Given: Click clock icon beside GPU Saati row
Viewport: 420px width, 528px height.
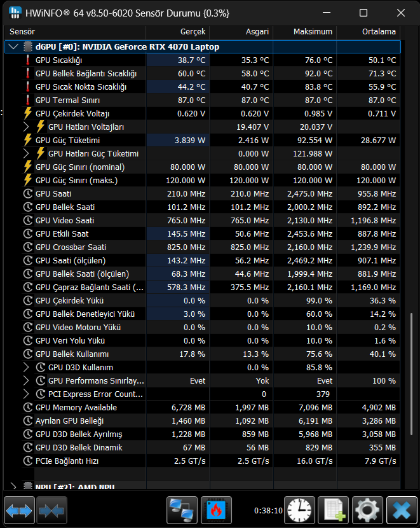Looking at the screenshot, I should [27, 193].
